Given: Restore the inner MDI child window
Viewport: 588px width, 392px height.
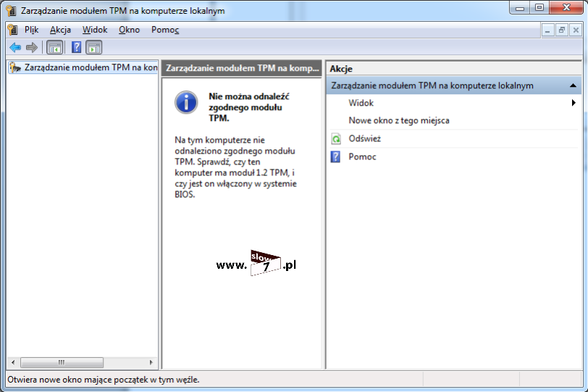Looking at the screenshot, I should point(561,30).
